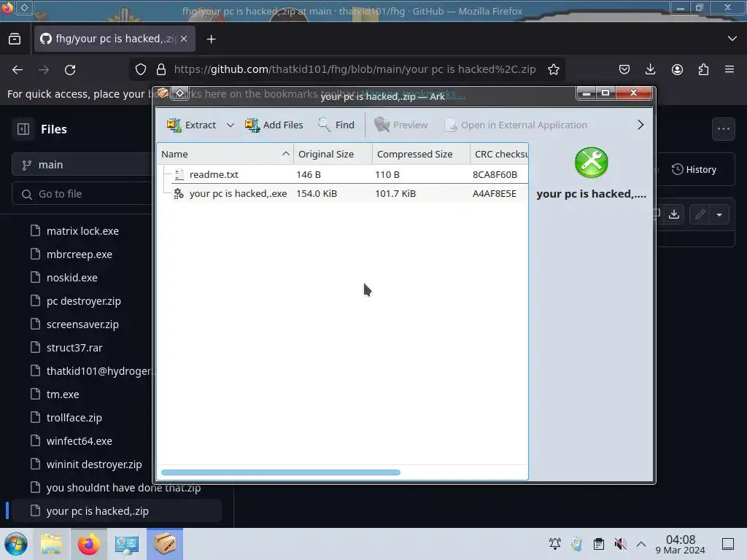Reload the GitHub page

click(70, 69)
